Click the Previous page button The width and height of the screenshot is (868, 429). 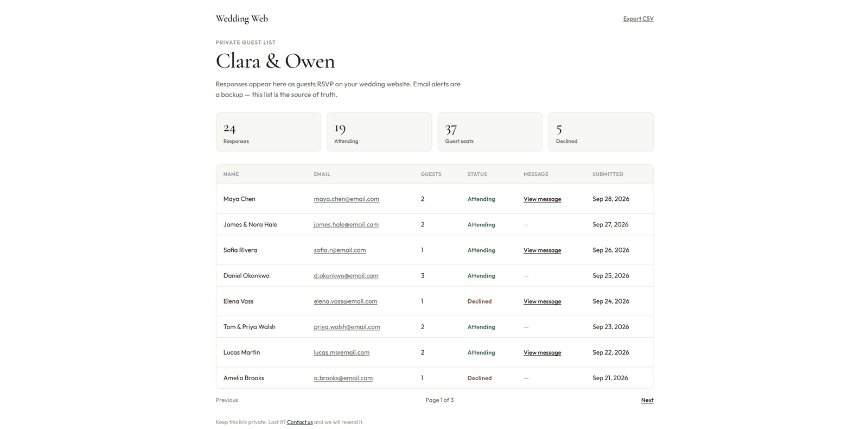(227, 400)
